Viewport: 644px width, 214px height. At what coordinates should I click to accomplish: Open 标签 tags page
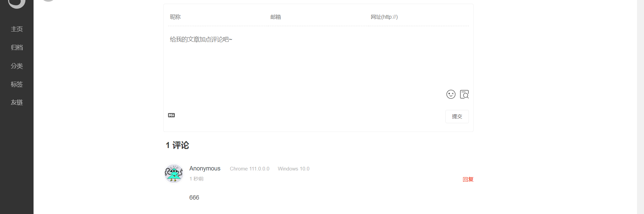pos(17,84)
